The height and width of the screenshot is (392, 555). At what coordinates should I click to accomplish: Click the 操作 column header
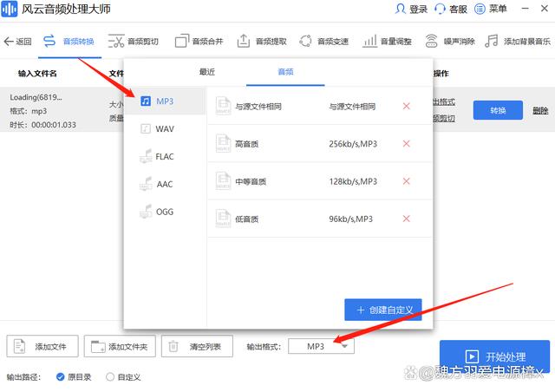pyautogui.click(x=441, y=74)
